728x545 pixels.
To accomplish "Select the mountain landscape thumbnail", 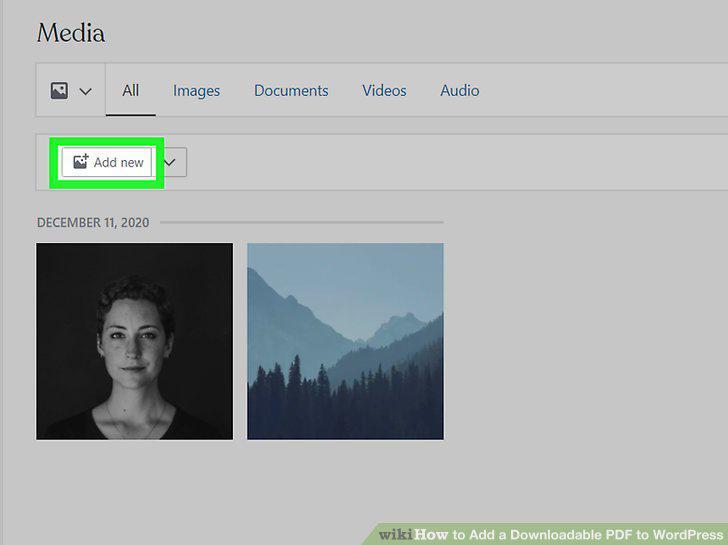I will (345, 341).
